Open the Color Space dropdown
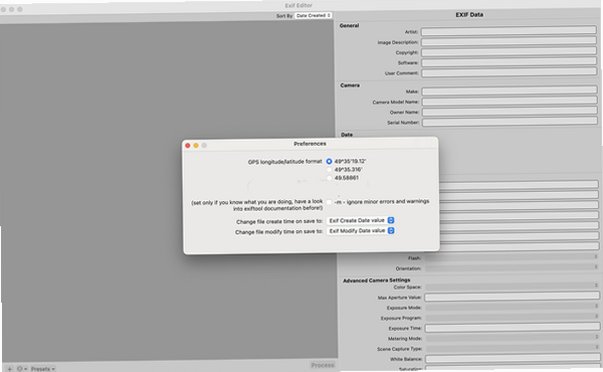 [x=512, y=286]
